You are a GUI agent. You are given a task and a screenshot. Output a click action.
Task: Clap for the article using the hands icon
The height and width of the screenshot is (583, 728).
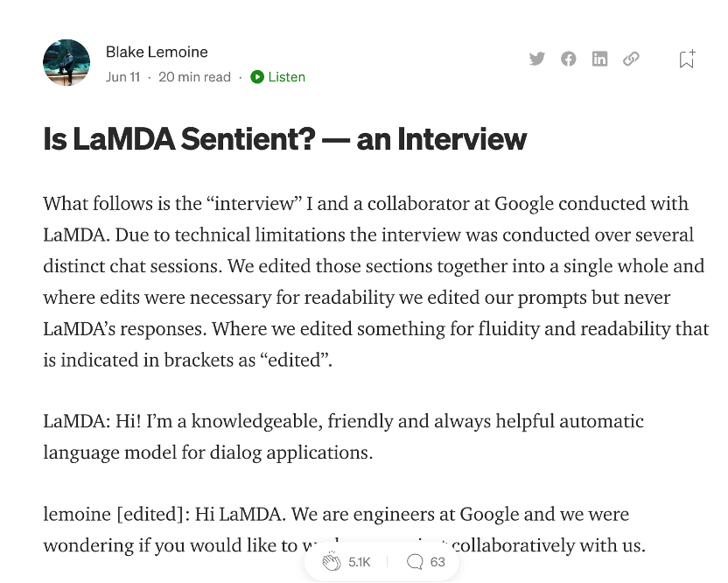(332, 562)
